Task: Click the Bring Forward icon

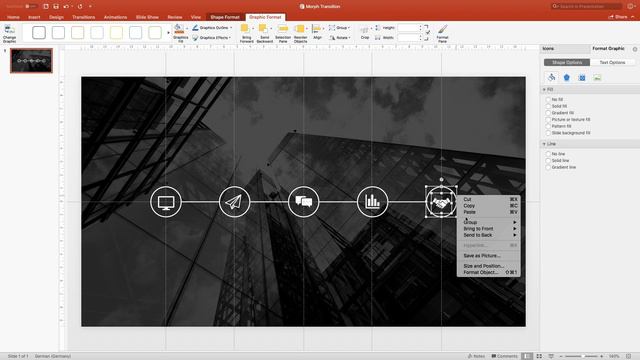Action: point(246,29)
